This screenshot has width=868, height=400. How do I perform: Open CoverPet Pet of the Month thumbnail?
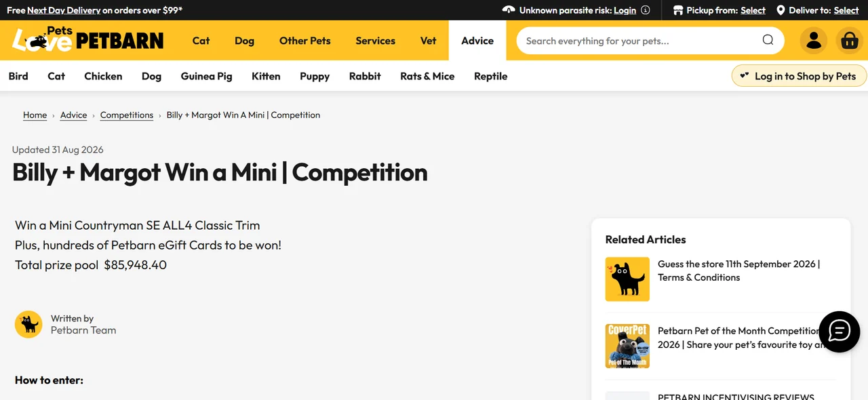point(627,346)
